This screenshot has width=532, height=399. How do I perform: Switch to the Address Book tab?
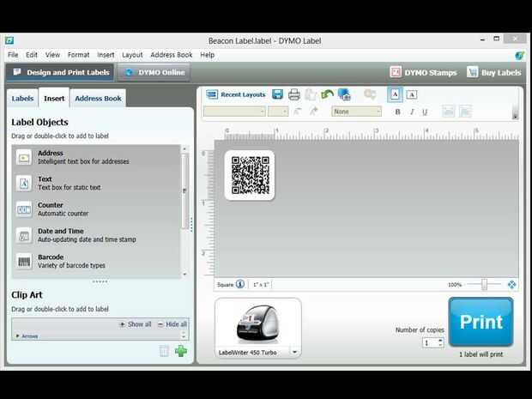(x=98, y=99)
